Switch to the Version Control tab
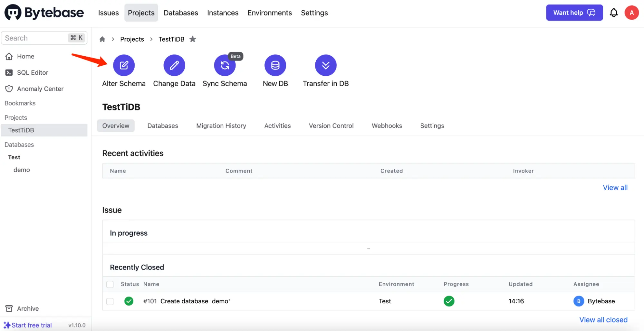 [331, 126]
